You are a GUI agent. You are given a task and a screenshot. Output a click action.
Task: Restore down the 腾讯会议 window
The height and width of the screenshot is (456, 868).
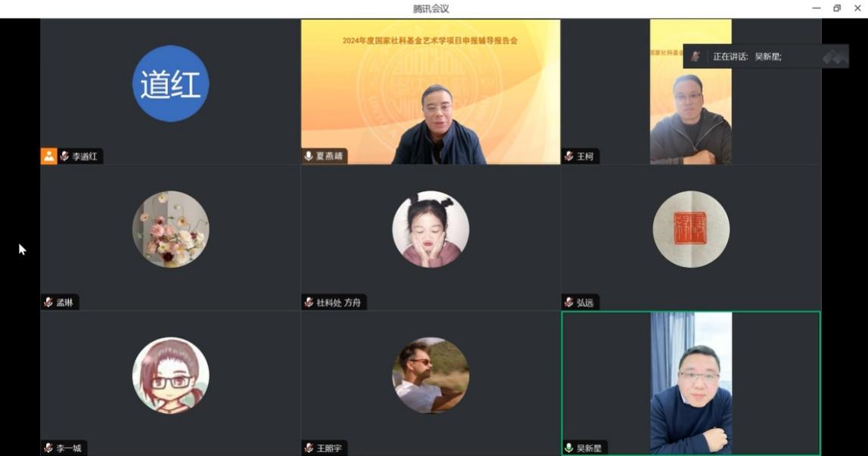837,8
